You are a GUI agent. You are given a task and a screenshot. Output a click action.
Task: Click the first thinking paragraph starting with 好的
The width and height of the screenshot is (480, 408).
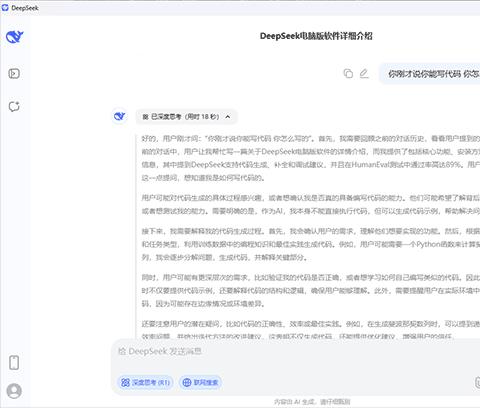point(311,158)
